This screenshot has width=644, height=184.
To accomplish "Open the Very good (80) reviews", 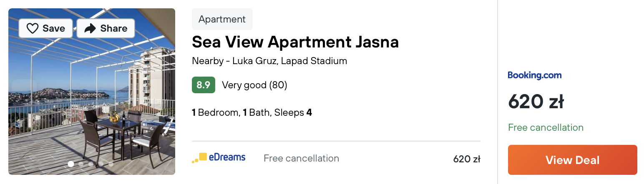I will (x=254, y=85).
